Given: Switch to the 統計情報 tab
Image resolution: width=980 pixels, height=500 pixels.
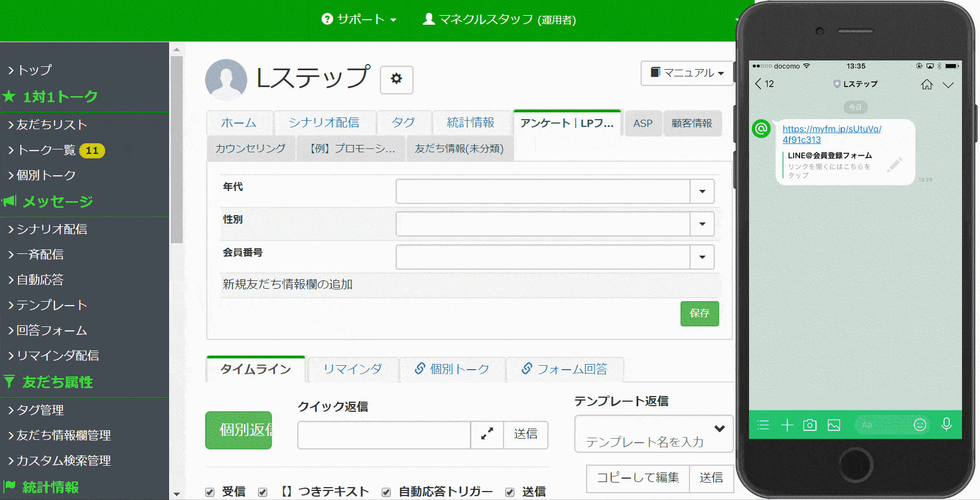Looking at the screenshot, I should click(x=471, y=122).
